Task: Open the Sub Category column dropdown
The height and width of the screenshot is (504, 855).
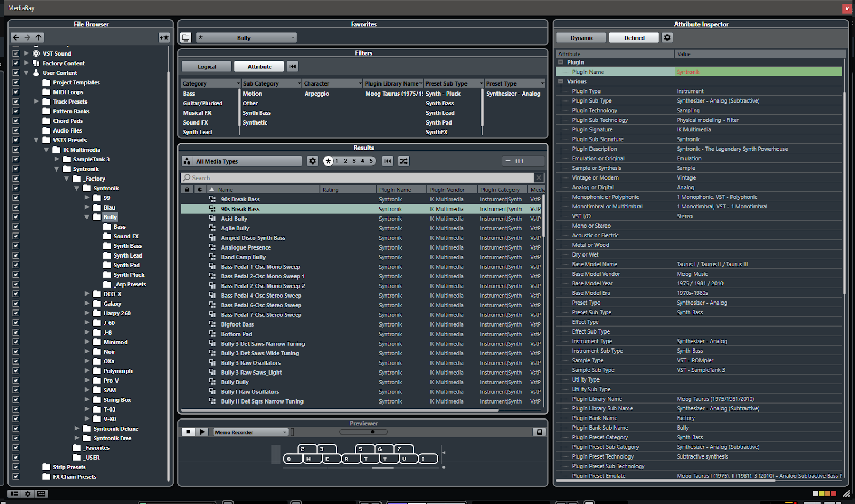Action: (299, 83)
